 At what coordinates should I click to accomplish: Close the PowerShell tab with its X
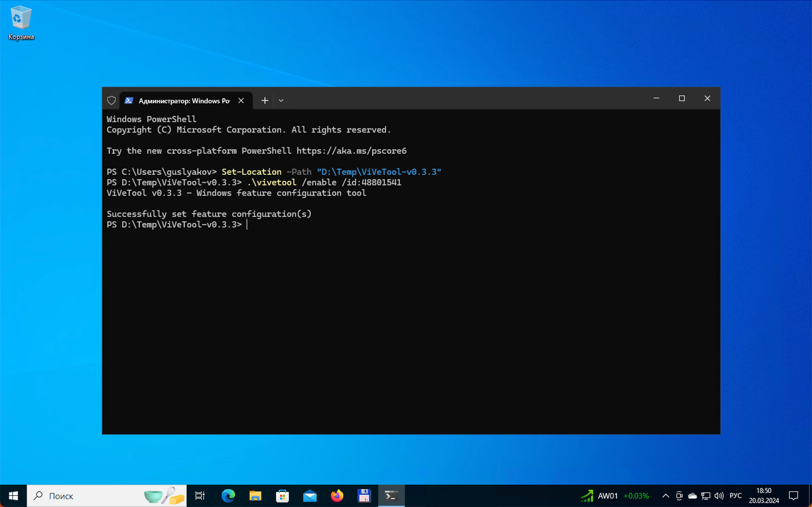(x=241, y=101)
